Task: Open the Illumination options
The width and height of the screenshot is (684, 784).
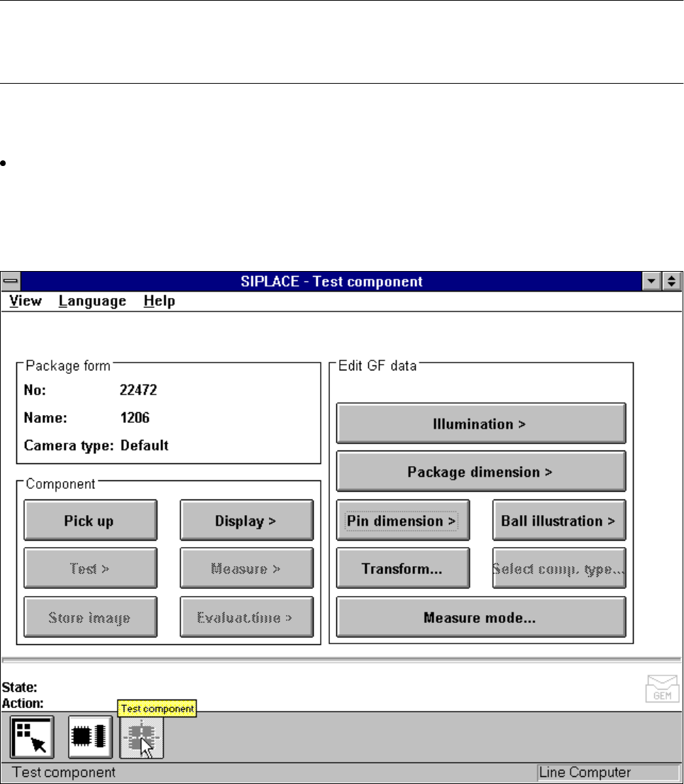Action: (481, 424)
